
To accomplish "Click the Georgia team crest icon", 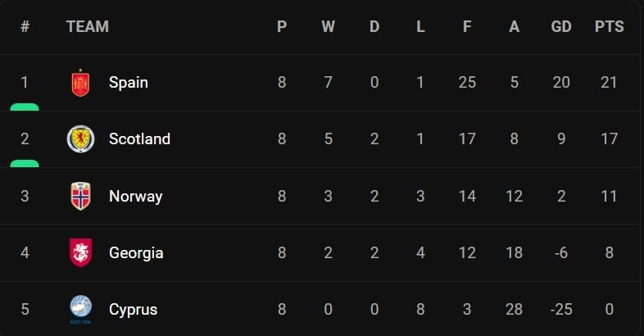I will 80,253.
